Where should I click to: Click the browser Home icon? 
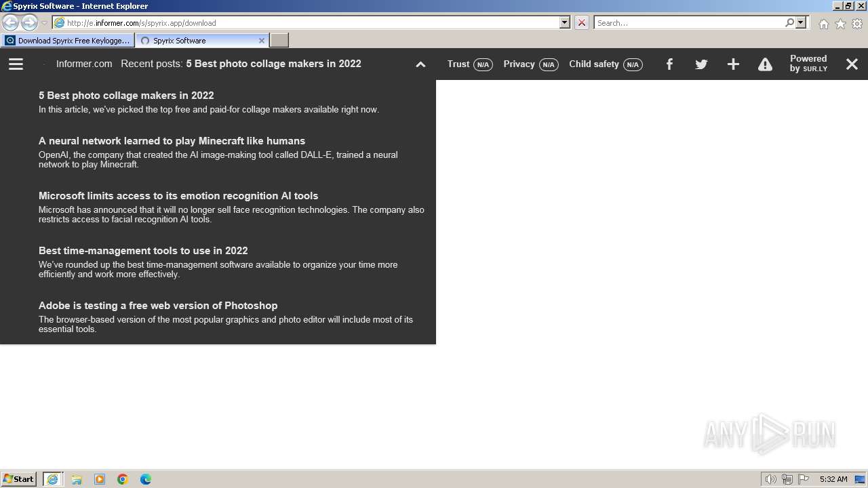823,24
